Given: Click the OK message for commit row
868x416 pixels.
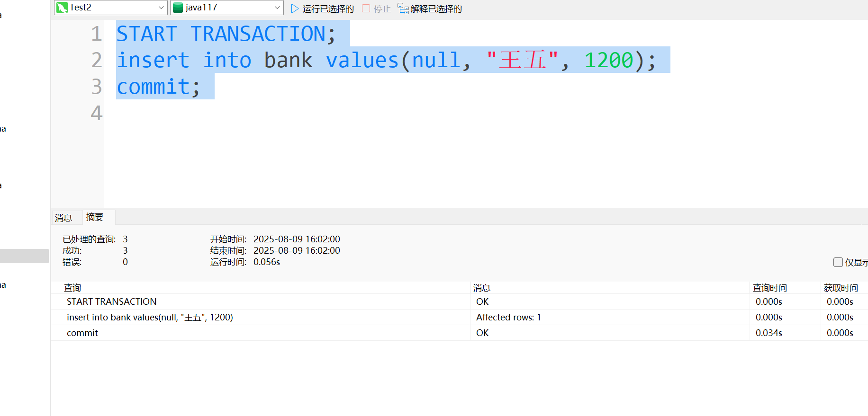Looking at the screenshot, I should click(x=482, y=333).
